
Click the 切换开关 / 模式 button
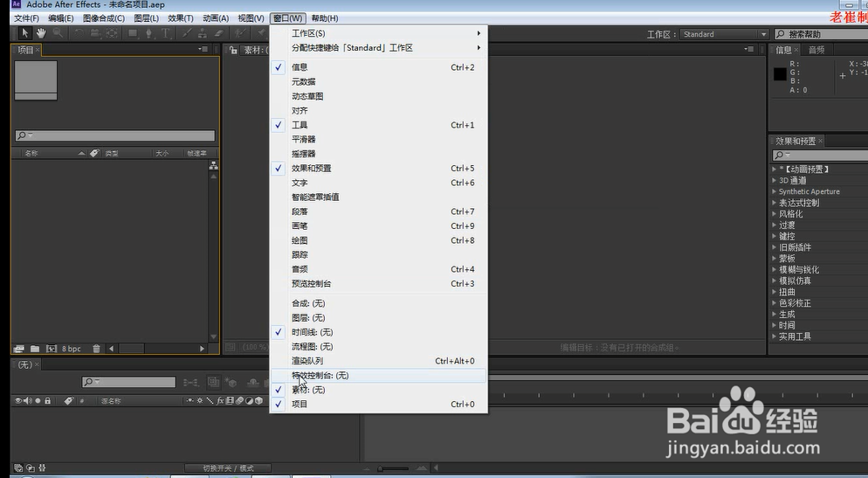point(228,468)
